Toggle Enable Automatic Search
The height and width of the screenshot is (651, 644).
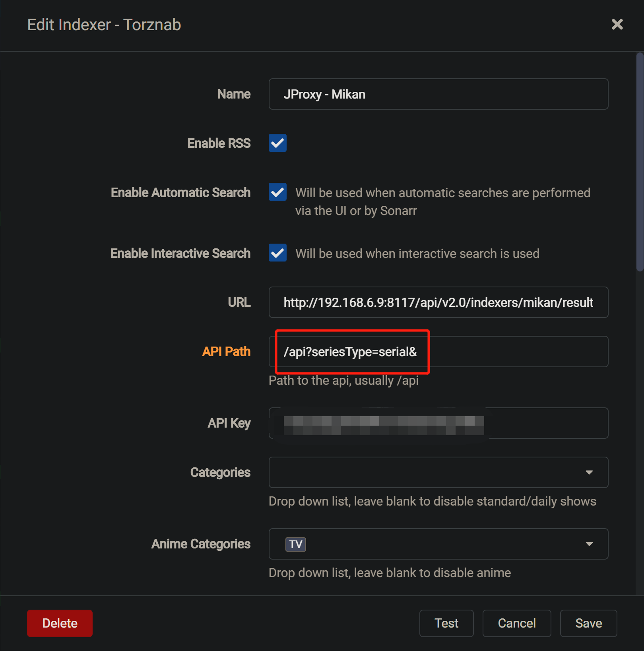coord(277,192)
